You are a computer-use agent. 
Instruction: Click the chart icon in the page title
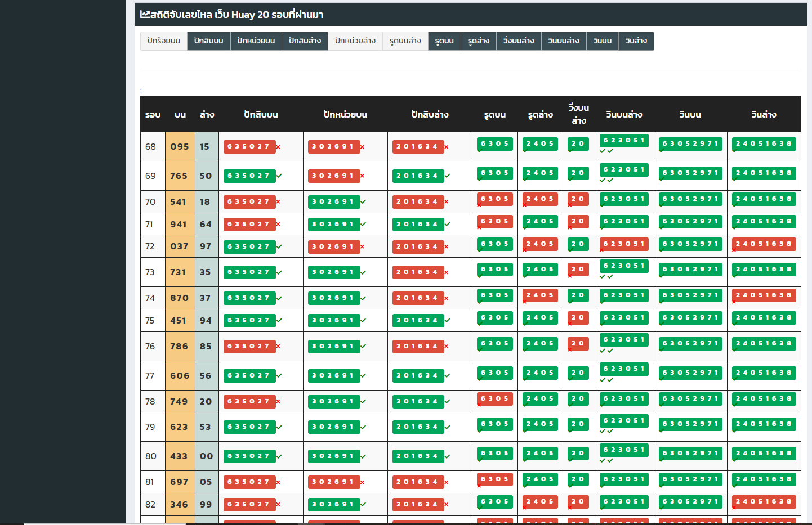pyautogui.click(x=145, y=14)
